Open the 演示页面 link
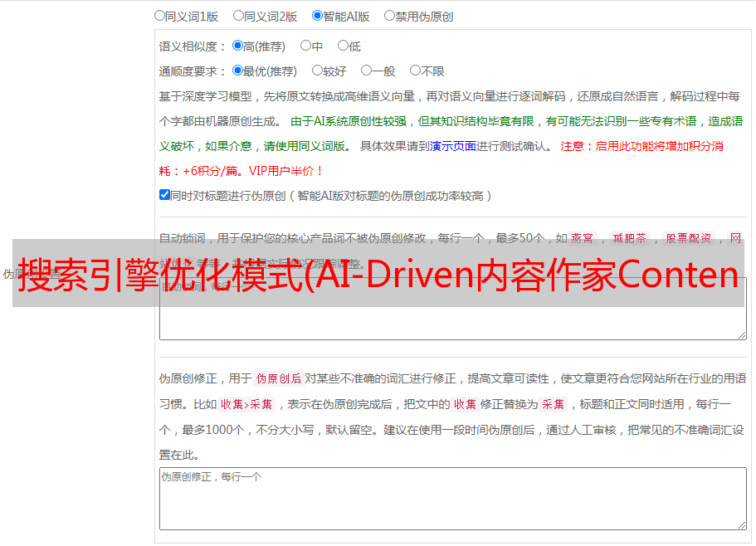Viewport: 756px width, 546px height. click(453, 146)
